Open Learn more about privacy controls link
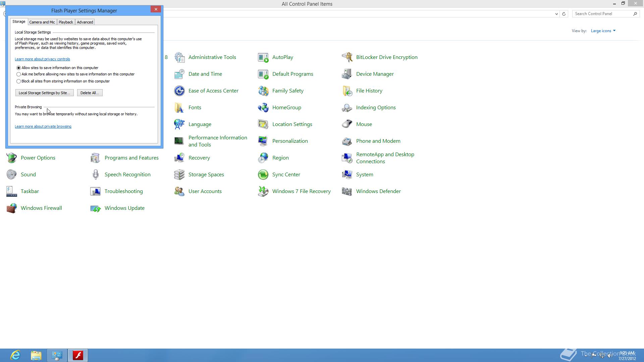The image size is (644, 362). [x=42, y=59]
